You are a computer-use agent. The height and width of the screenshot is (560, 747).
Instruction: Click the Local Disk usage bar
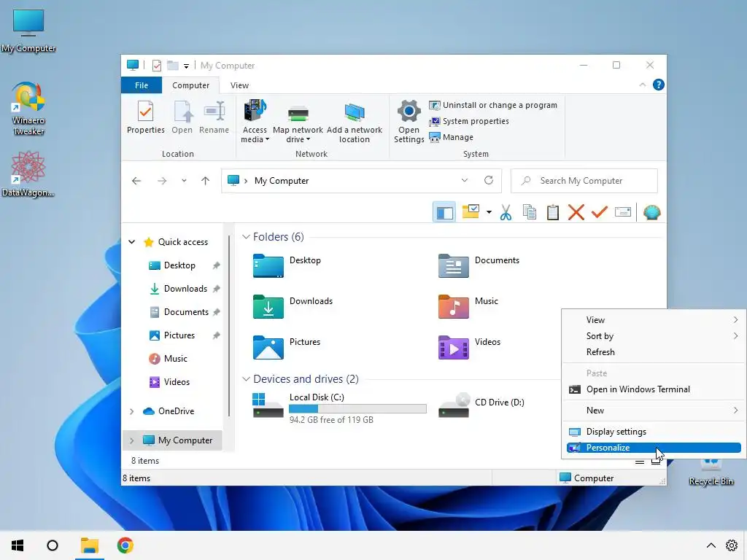click(357, 408)
